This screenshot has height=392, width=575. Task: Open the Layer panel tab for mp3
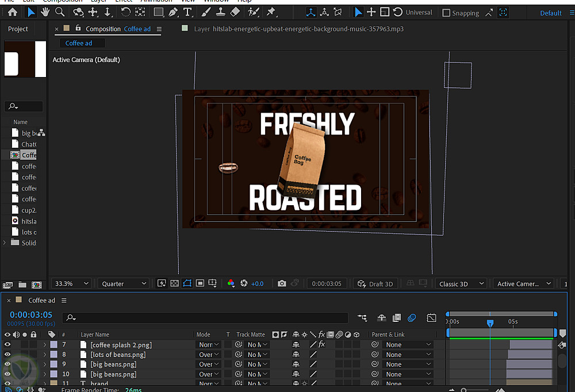pyautogui.click(x=298, y=29)
